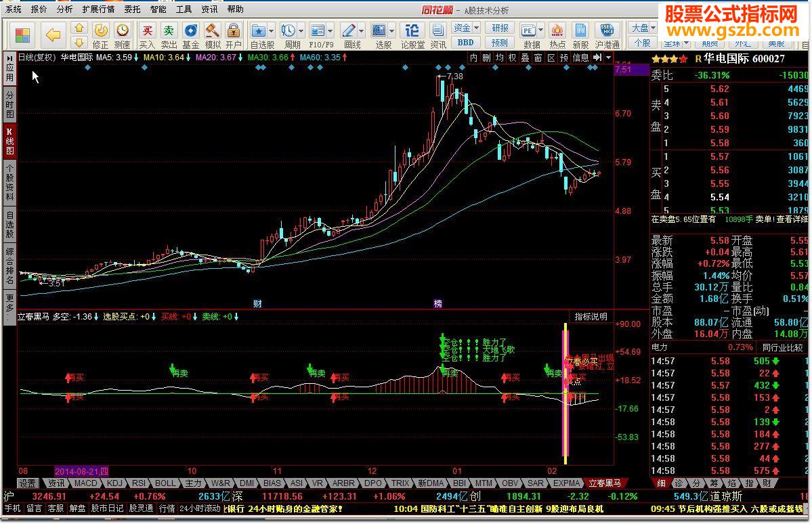The width and height of the screenshot is (812, 524).
Task: Open 指标说明 indicator description
Action: pos(591,316)
